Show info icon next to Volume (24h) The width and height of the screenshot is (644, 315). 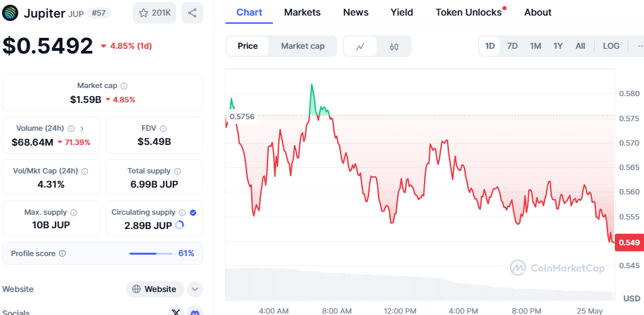point(70,129)
